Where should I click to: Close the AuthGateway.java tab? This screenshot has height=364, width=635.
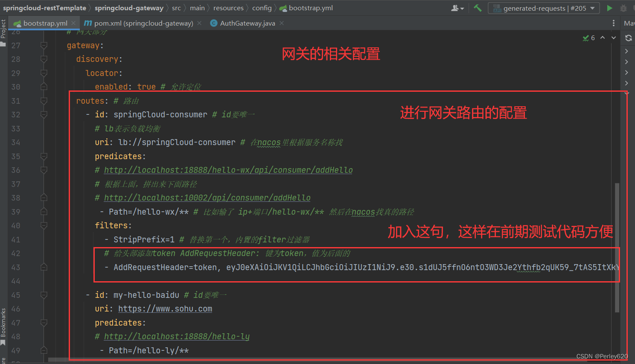[282, 23]
